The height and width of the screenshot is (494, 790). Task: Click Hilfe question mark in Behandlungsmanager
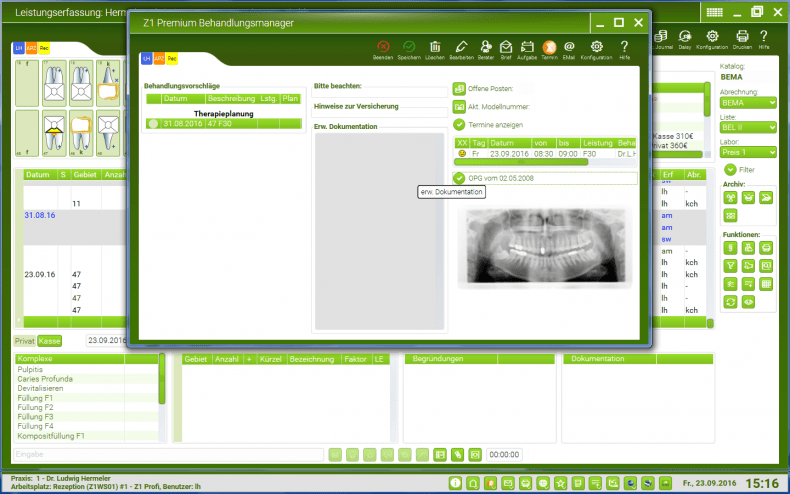[624, 47]
